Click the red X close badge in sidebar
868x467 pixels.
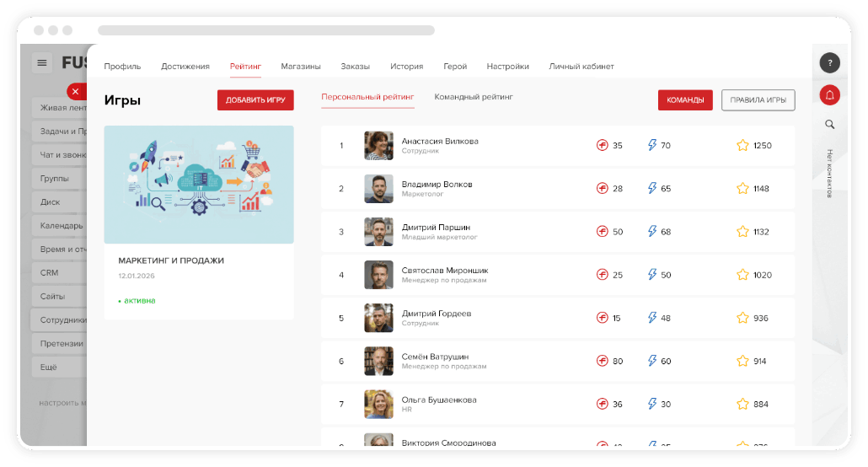pos(76,91)
